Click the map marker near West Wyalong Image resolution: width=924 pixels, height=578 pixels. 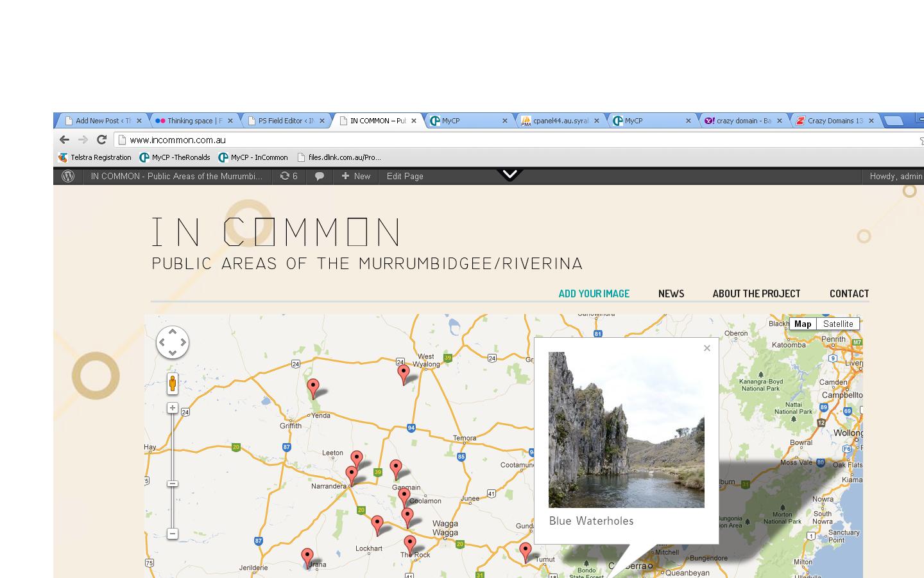(404, 374)
